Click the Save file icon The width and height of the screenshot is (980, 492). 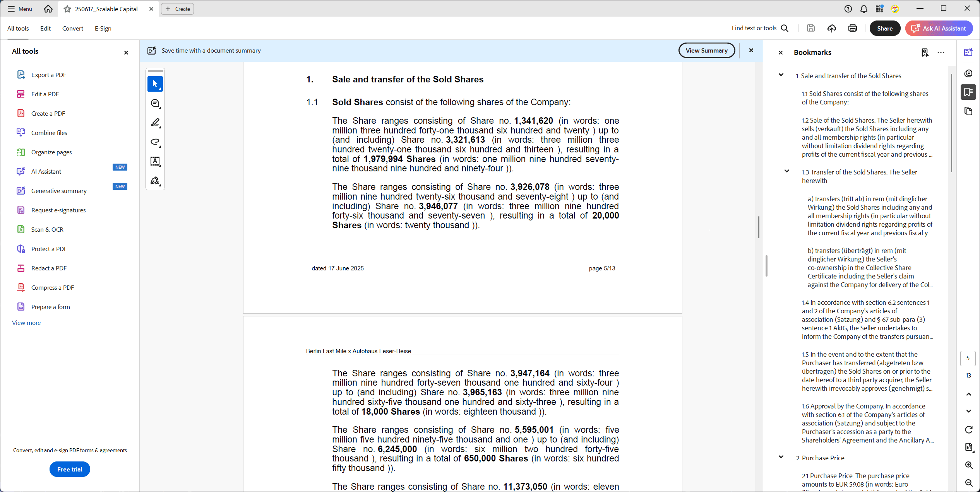coord(811,28)
